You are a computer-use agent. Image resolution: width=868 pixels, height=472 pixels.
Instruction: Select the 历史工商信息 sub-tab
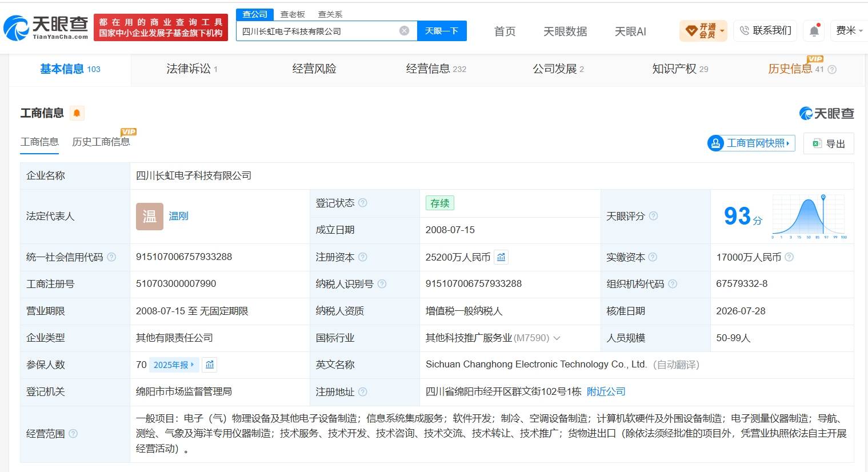(x=101, y=142)
